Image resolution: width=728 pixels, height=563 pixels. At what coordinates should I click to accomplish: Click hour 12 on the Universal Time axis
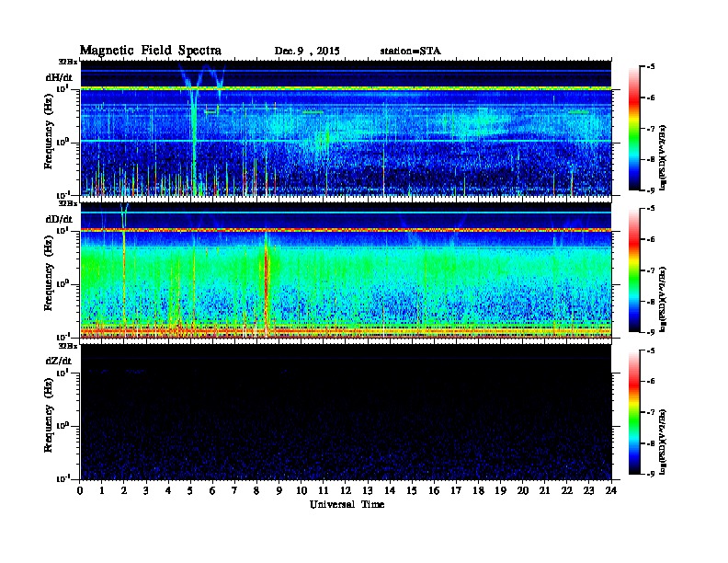coord(346,490)
